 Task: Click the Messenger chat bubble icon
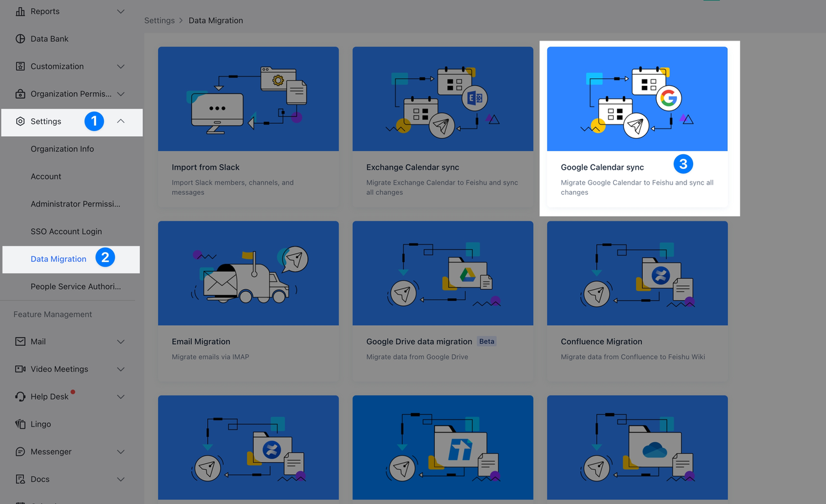coord(20,452)
